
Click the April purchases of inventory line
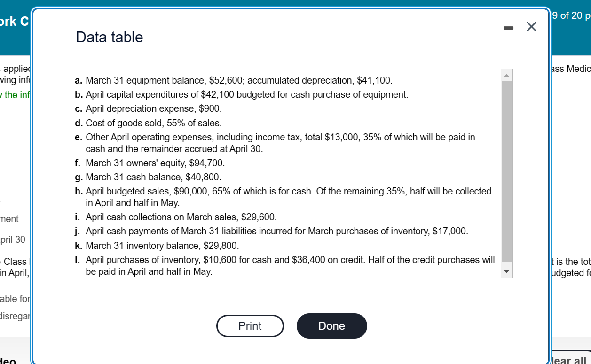pos(285,265)
